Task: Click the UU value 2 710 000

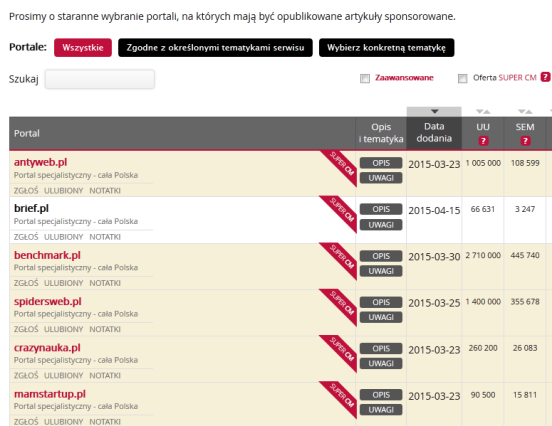Action: (483, 255)
